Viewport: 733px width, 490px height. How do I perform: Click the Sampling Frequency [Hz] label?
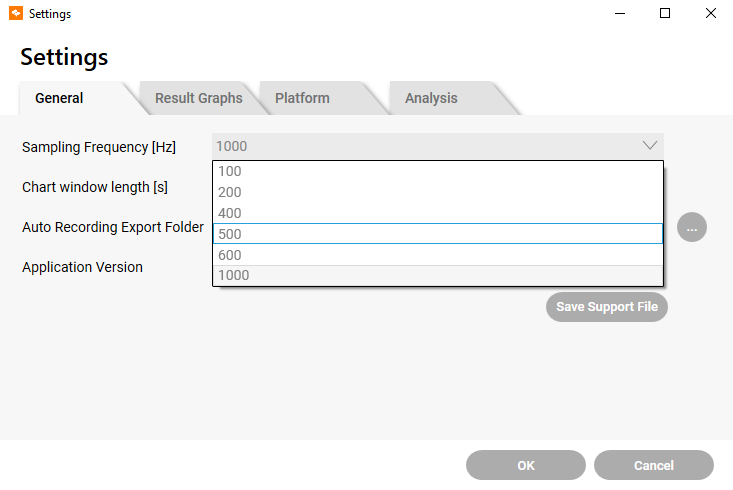click(x=99, y=147)
